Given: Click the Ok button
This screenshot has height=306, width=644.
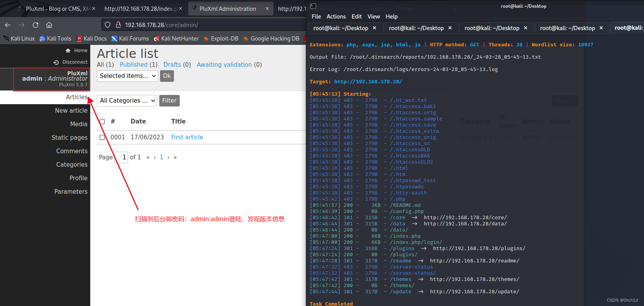Looking at the screenshot, I should (x=167, y=76).
